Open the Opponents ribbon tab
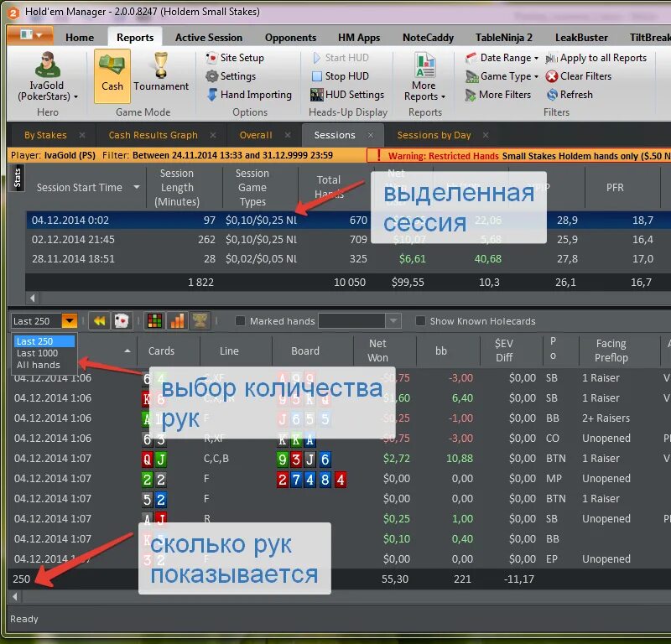 (x=290, y=38)
